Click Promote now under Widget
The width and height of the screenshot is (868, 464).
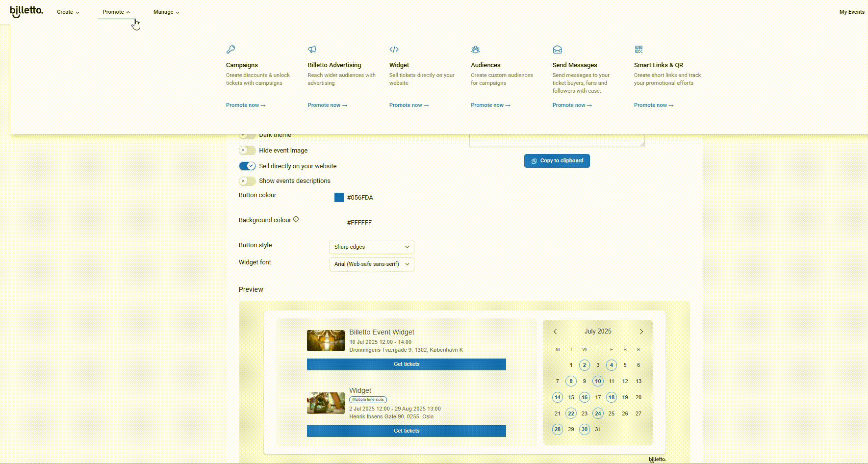pyautogui.click(x=409, y=105)
